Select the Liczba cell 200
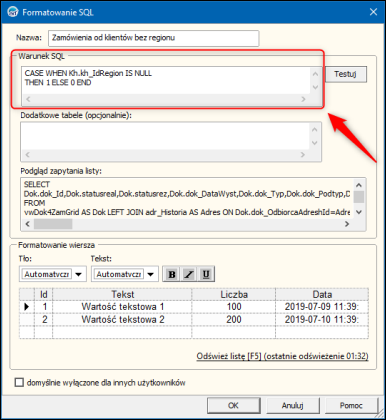Screen dimensions: 386x420 point(234,319)
